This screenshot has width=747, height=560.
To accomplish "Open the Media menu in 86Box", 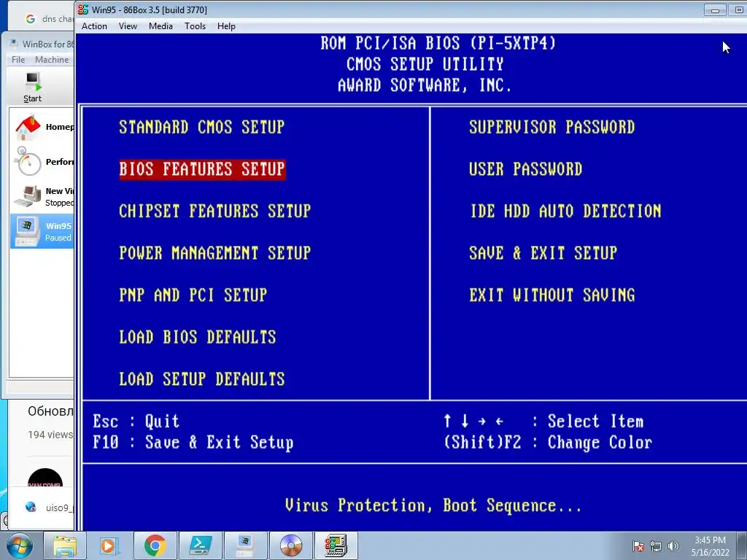I will click(x=160, y=26).
